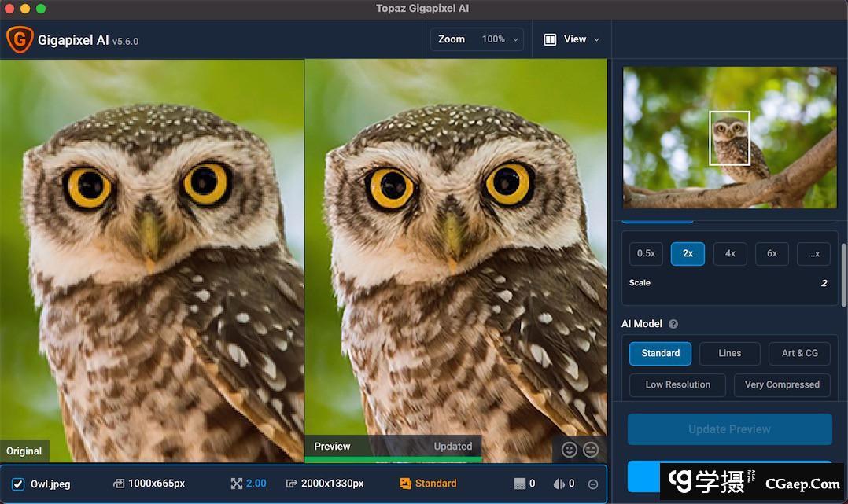The image size is (848, 504).
Task: Remove Owl.jpeg using the minus circle icon
Action: 593,484
